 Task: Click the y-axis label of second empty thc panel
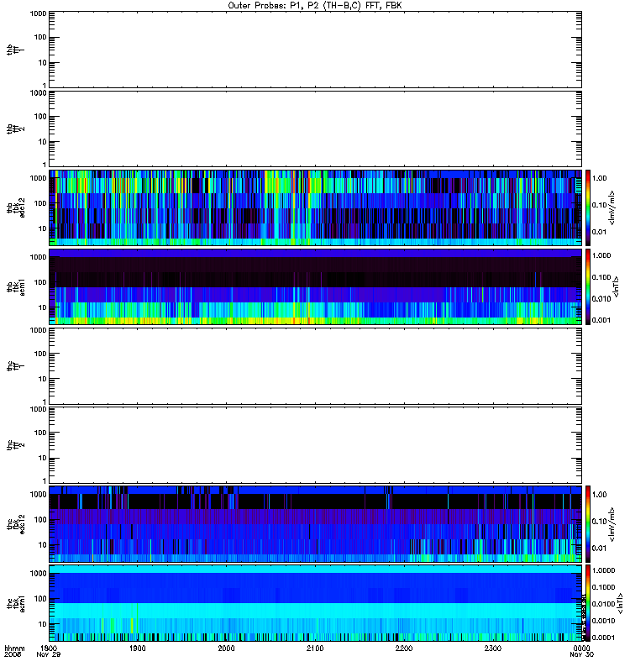pos(16,445)
